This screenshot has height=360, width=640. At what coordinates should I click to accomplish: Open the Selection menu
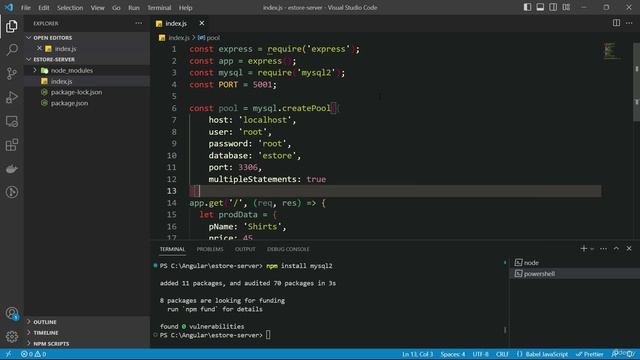click(x=70, y=7)
